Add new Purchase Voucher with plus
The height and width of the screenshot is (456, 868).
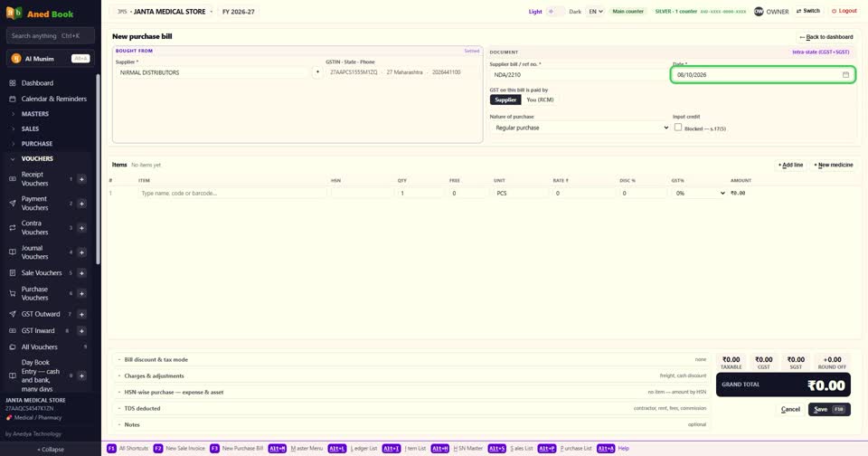click(x=81, y=294)
